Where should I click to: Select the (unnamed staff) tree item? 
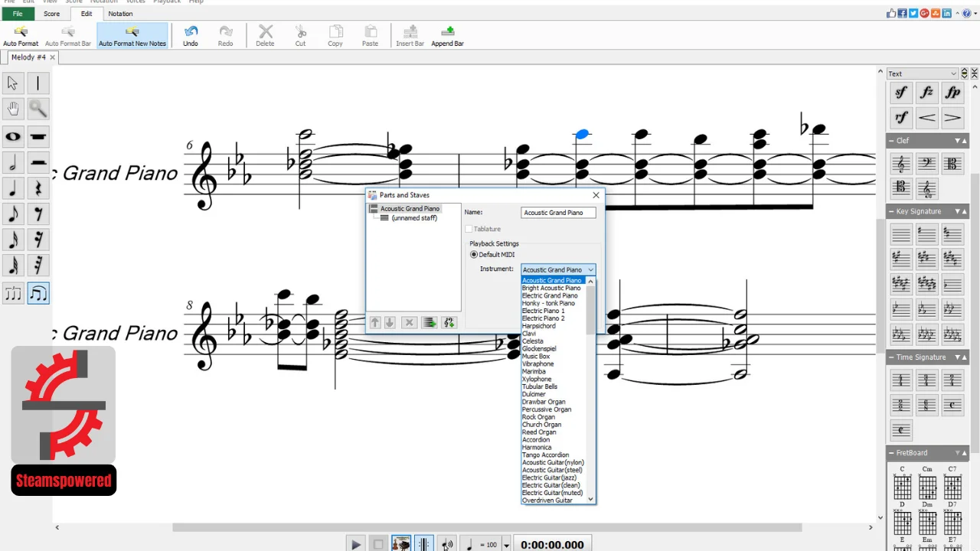tap(414, 218)
